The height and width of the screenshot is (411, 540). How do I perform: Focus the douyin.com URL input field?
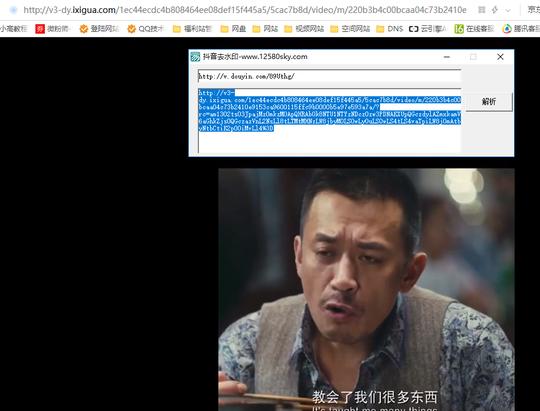click(330, 76)
